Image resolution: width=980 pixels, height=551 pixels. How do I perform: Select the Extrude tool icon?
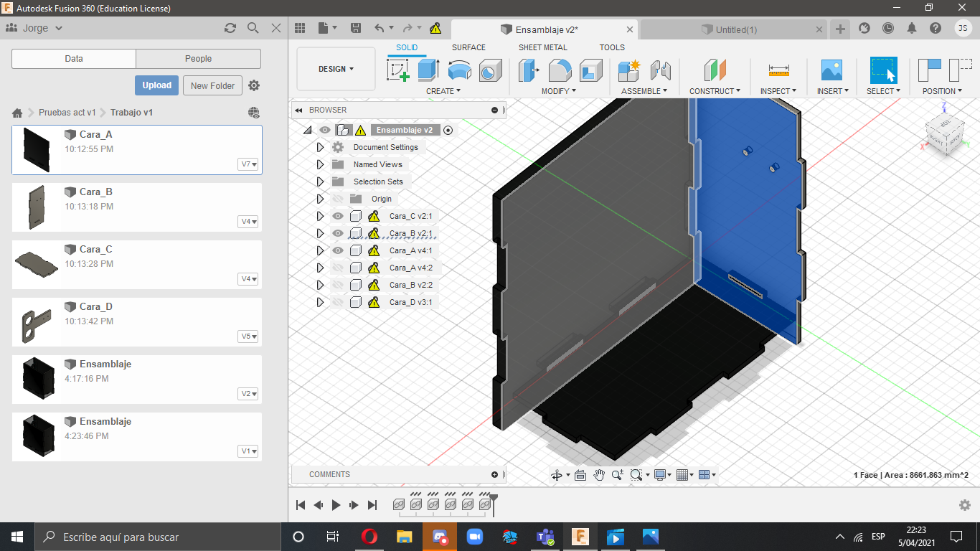pyautogui.click(x=428, y=70)
